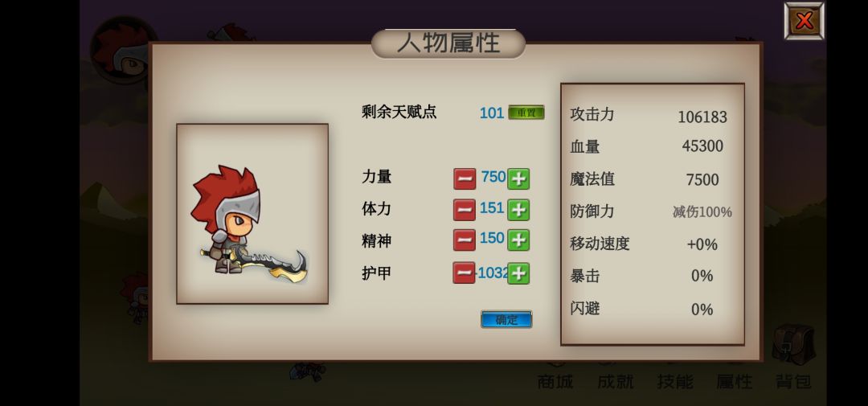868x406 pixels.
Task: Decrease 力量 with the red minus
Action: coord(465,179)
